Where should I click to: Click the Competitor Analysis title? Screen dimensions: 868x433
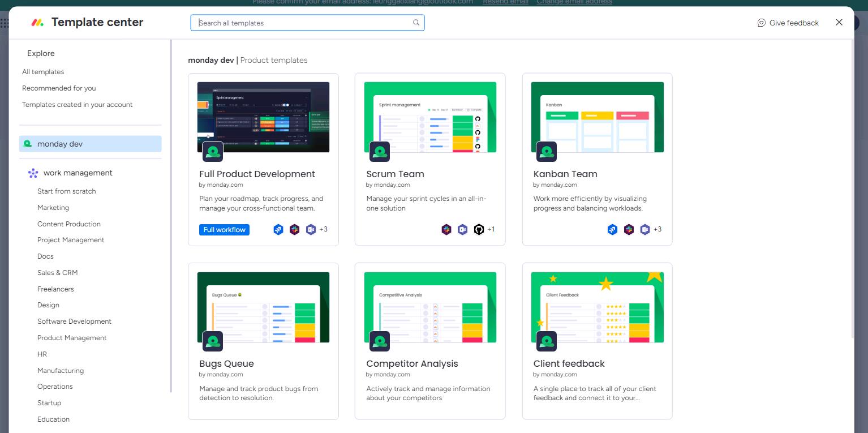click(x=412, y=364)
